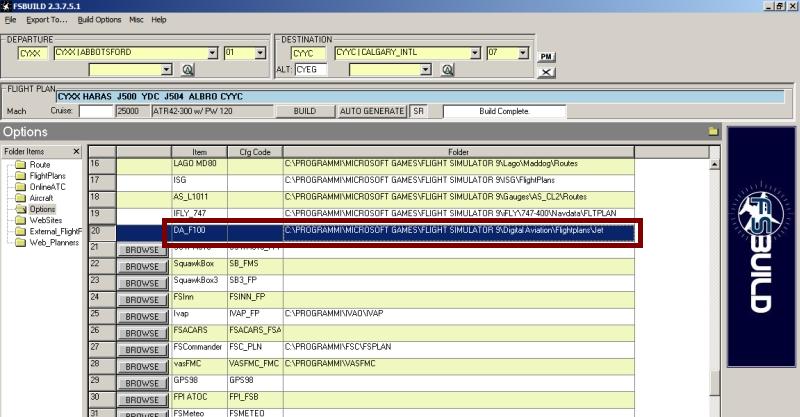This screenshot has width=800, height=417.
Task: Click BROWSE button for Ivap row
Action: [x=142, y=317]
